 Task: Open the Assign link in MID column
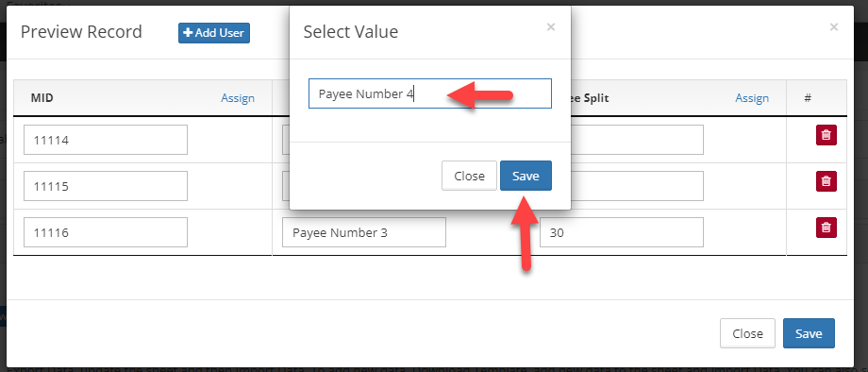point(238,98)
